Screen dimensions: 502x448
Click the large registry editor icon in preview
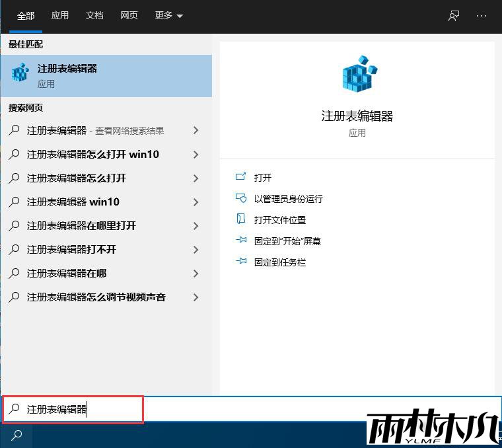360,73
